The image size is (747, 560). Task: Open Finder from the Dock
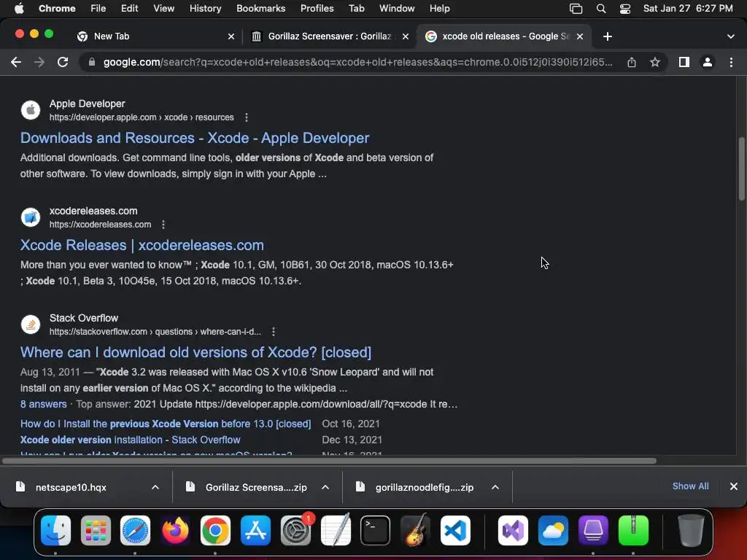[55, 530]
